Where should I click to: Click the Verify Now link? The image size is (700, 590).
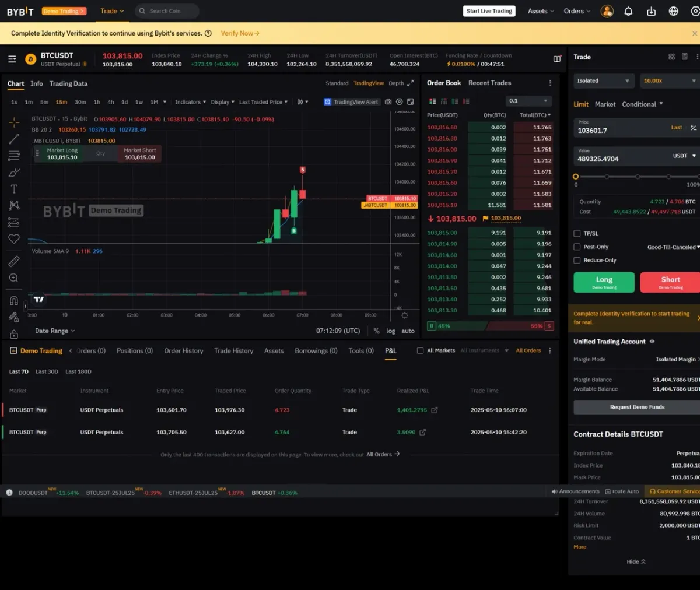tap(240, 33)
